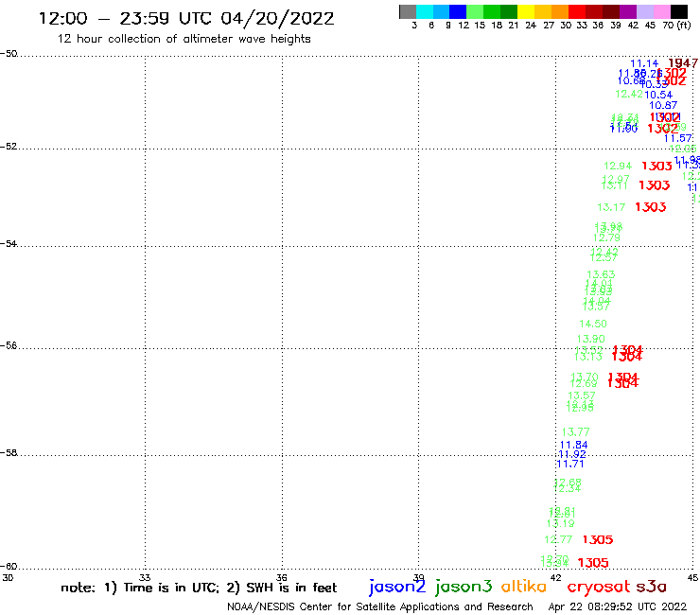Click the dark red '1947' time label
The width and height of the screenshot is (700, 615).
(683, 63)
